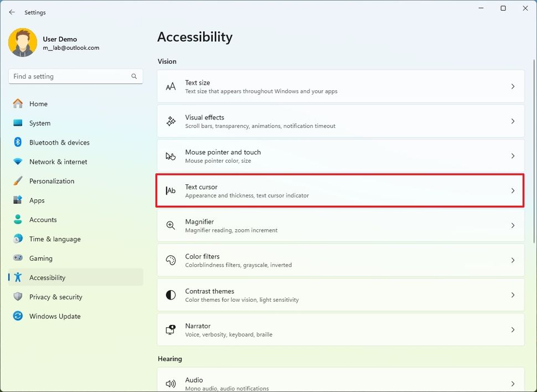Expand the Narrator row chevron

coord(512,329)
